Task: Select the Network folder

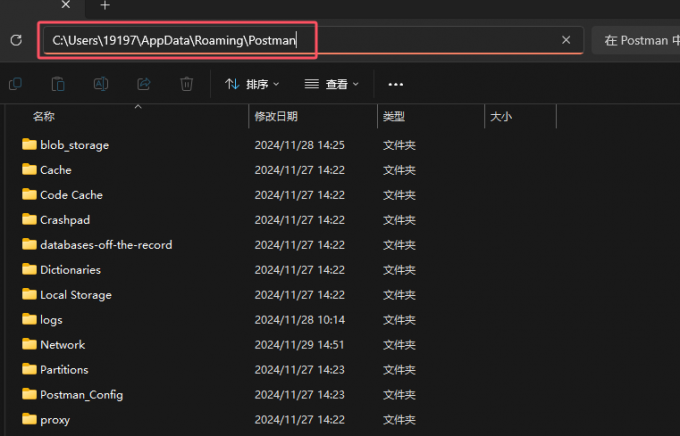Action: click(x=62, y=345)
